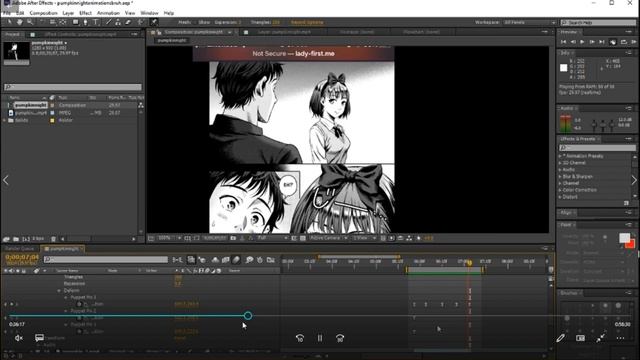Image resolution: width=640 pixels, height=360 pixels.
Task: Select the Hand tool
Action: pyautogui.click(x=20, y=22)
